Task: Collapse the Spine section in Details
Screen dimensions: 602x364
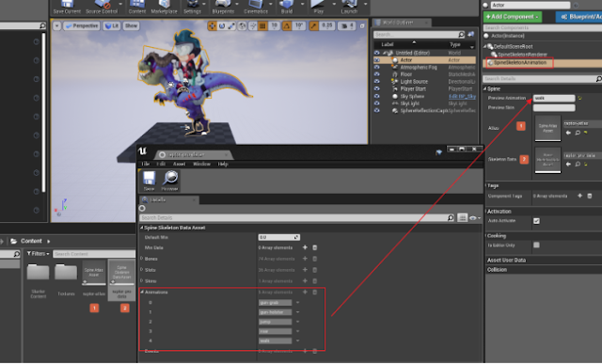Action: (x=485, y=88)
